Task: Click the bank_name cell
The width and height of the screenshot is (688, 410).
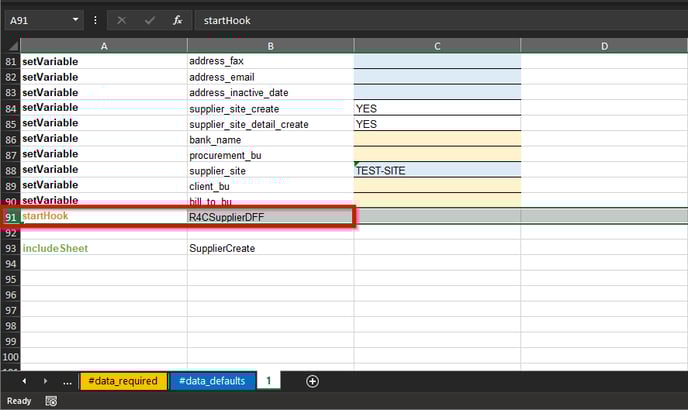Action: click(x=271, y=140)
